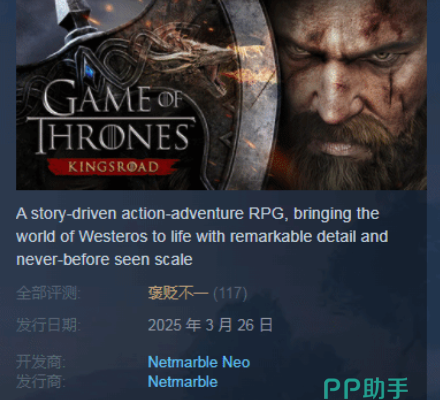Open the Netmarble Neo developer link
The image size is (440, 400).
click(x=199, y=362)
